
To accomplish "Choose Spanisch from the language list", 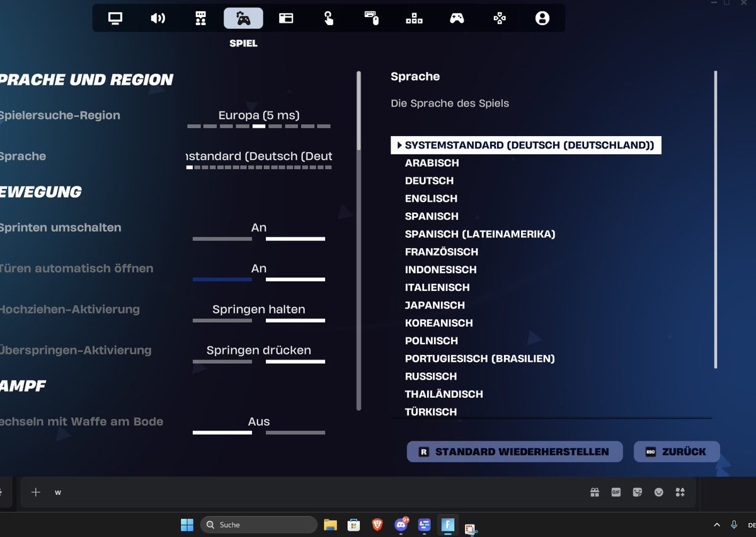I will tap(432, 216).
